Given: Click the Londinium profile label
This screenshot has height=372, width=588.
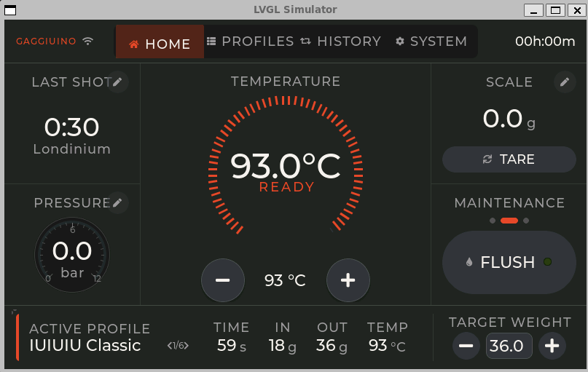Looking at the screenshot, I should pos(72,149).
